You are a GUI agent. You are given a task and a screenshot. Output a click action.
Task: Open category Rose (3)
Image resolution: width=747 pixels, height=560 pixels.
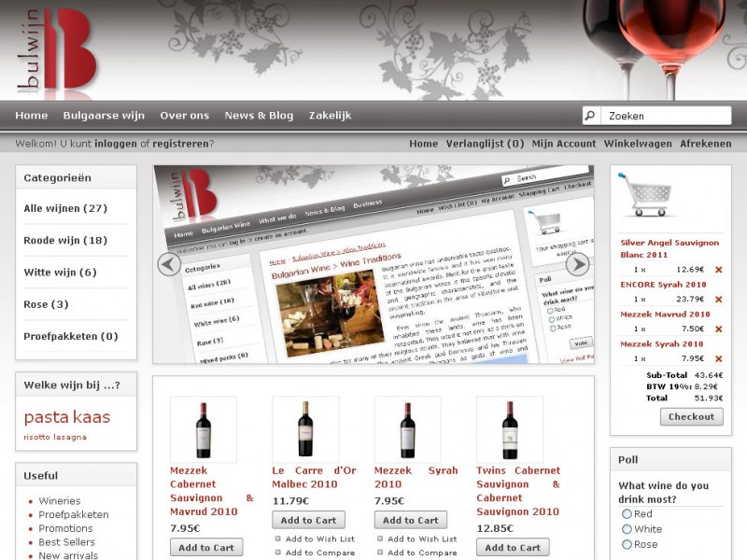pyautogui.click(x=46, y=304)
